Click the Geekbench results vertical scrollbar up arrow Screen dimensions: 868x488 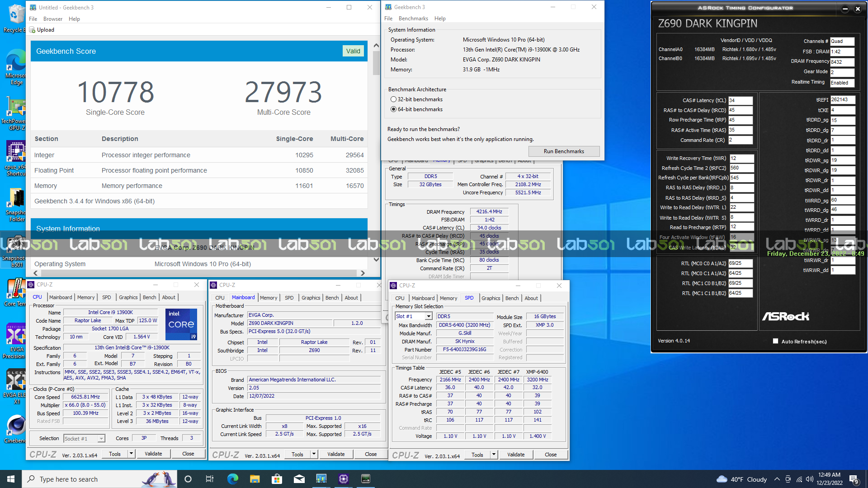[376, 46]
